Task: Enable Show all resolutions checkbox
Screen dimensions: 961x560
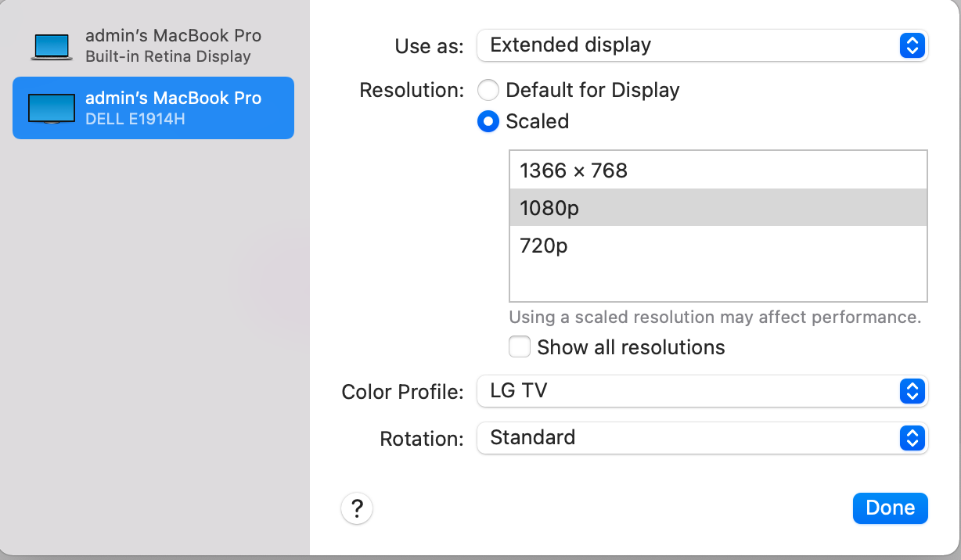Action: click(x=520, y=347)
